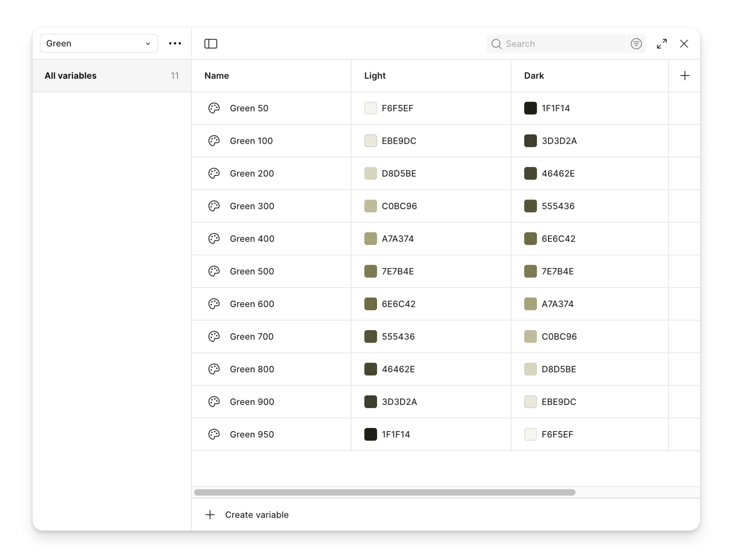Select the Green 100 variable name
The height and width of the screenshot is (560, 729).
coord(251,141)
